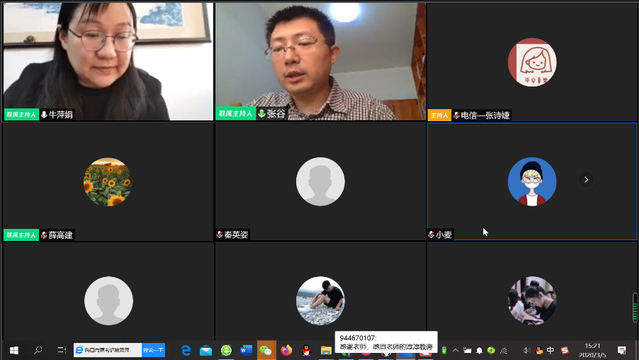Open QQ penguin icon in taskbar
The image size is (639, 360).
tap(306, 350)
